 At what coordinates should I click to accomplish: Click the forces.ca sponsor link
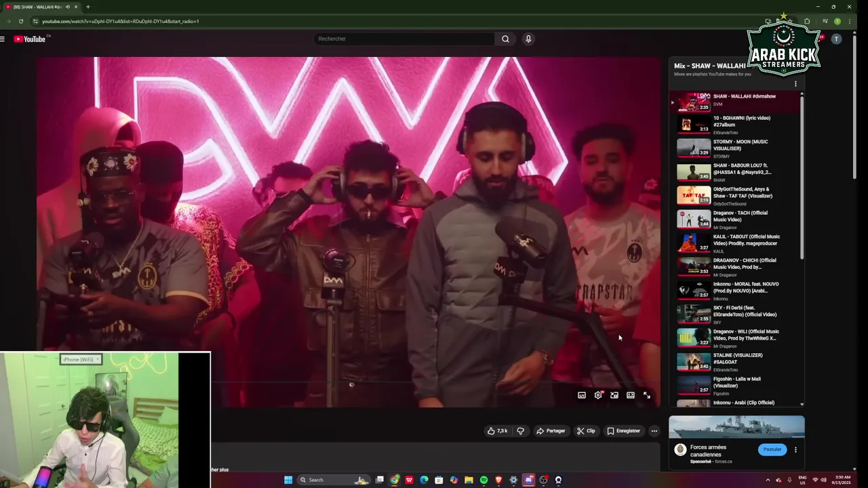point(723,462)
